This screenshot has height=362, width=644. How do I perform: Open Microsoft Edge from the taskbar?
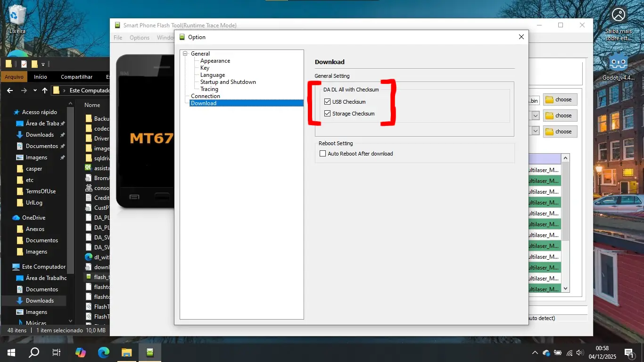(x=104, y=352)
